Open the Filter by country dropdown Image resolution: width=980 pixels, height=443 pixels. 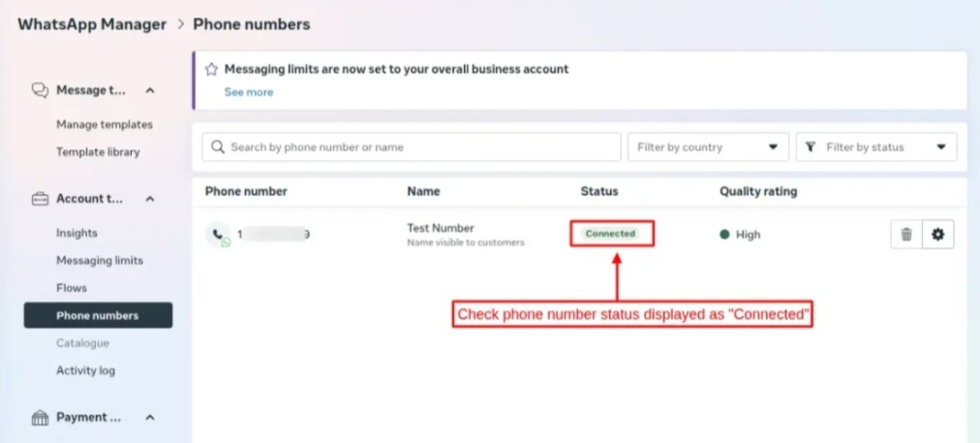(x=708, y=147)
